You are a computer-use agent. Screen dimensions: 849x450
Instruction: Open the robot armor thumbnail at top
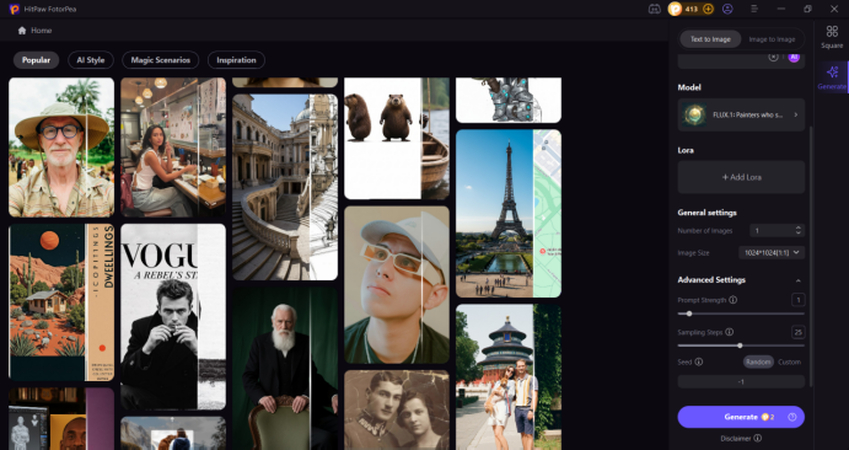[x=508, y=100]
